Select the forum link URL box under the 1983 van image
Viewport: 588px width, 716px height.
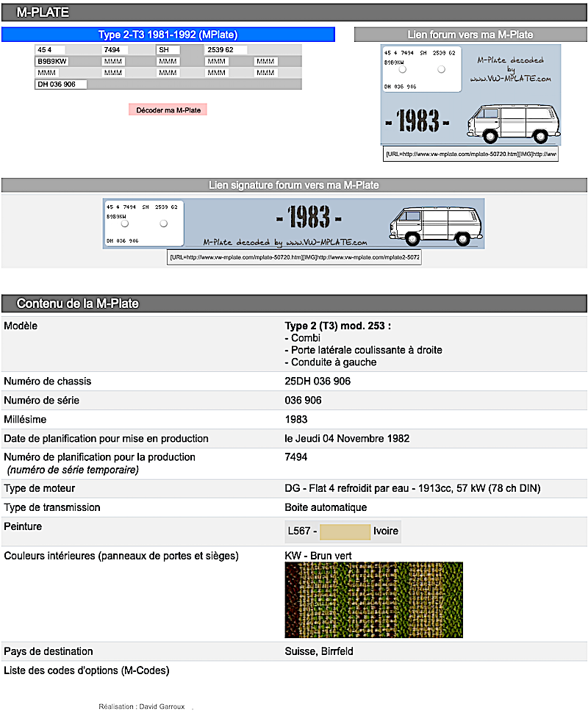coord(470,154)
